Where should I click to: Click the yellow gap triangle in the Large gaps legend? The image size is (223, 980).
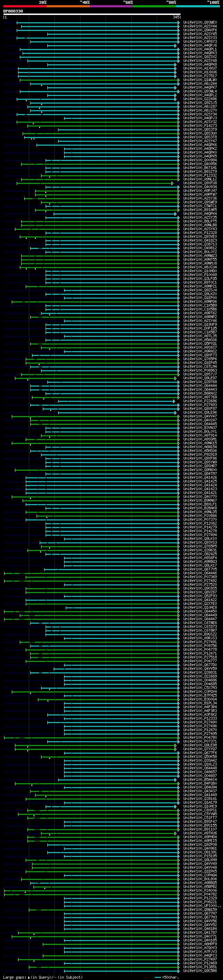29,977
